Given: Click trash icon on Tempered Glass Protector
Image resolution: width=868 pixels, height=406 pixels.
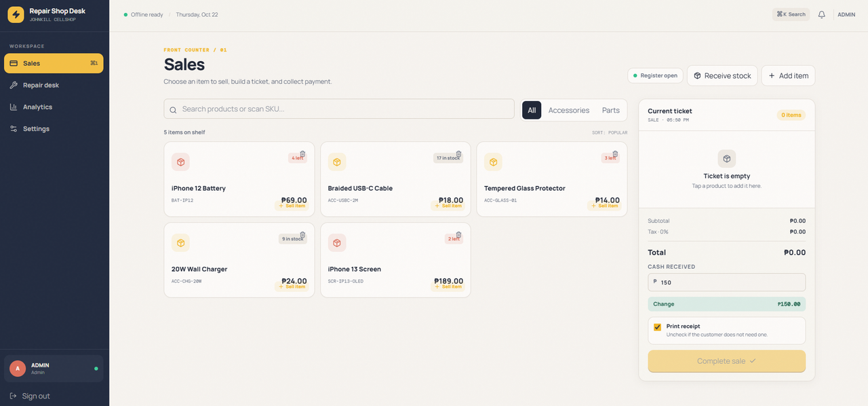Looking at the screenshot, I should 615,154.
